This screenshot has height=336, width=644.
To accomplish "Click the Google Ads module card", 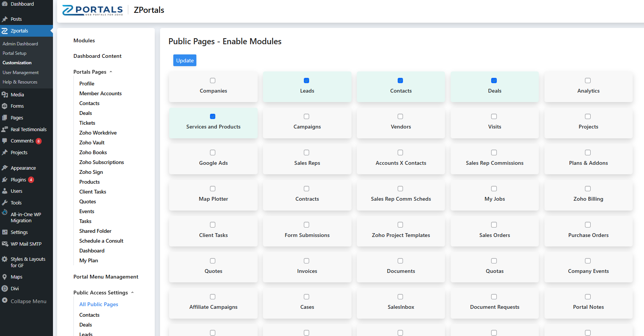I will click(x=213, y=159).
